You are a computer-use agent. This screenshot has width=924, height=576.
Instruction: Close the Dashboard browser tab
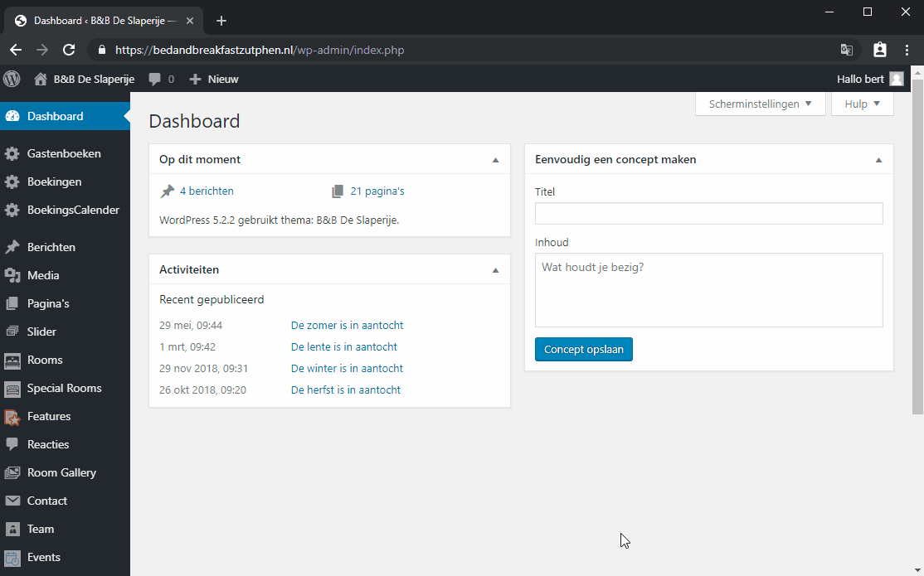coord(190,22)
